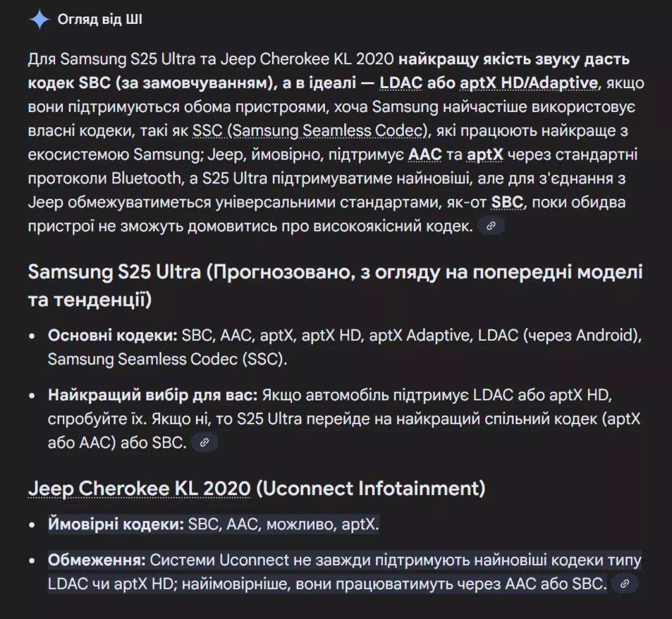Open SSC (Samsung Seamless Codec) link
The image size is (672, 619).
point(309,131)
